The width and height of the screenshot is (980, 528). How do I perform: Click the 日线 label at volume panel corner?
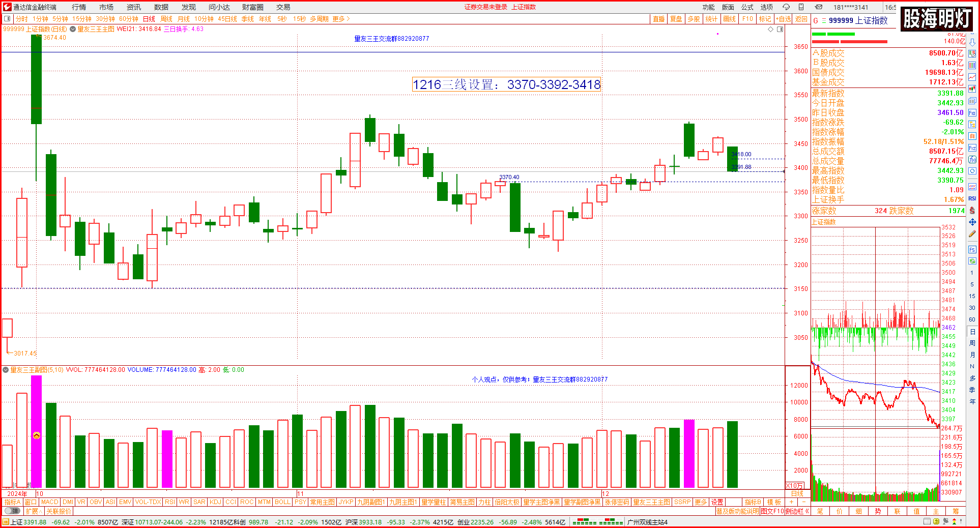pos(797,493)
